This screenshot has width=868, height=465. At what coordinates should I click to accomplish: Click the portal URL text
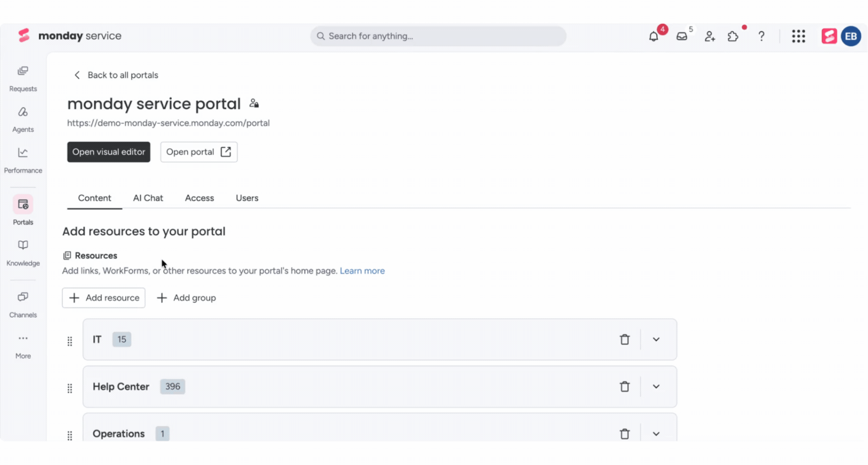point(168,123)
